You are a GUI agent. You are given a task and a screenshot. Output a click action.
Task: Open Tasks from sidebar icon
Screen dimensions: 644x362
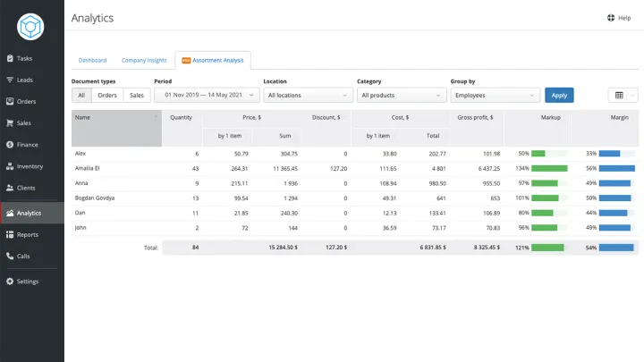[x=10, y=58]
